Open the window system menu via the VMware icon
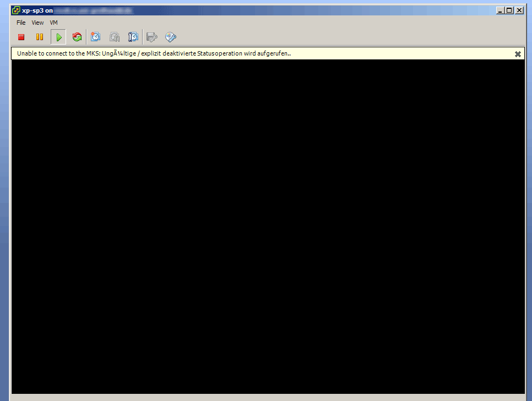The image size is (532, 401). (x=15, y=10)
